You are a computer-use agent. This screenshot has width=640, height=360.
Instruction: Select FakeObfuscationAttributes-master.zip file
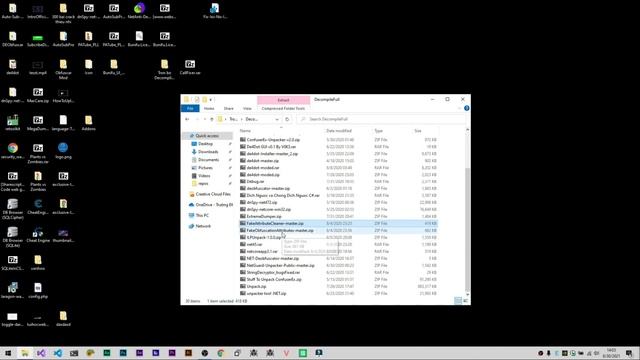point(338,231)
